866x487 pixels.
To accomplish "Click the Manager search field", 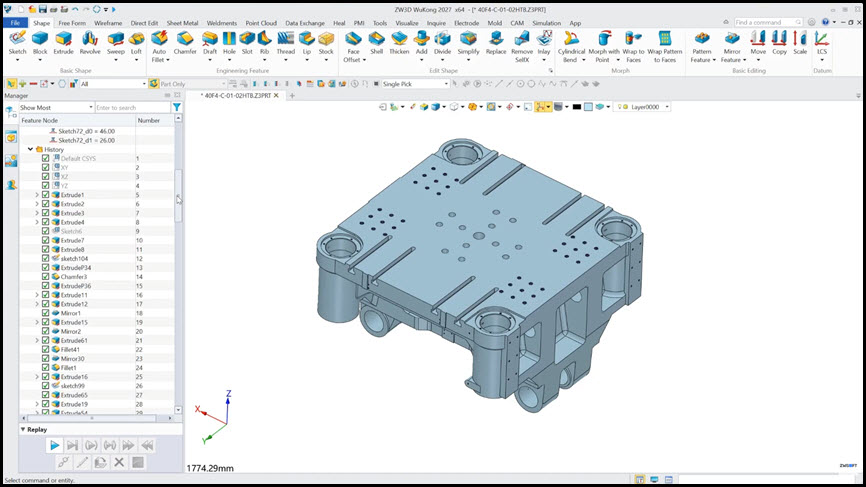I will (133, 108).
